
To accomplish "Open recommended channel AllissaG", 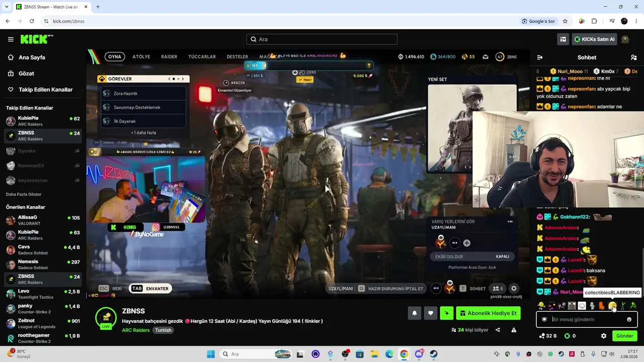I will click(x=43, y=220).
